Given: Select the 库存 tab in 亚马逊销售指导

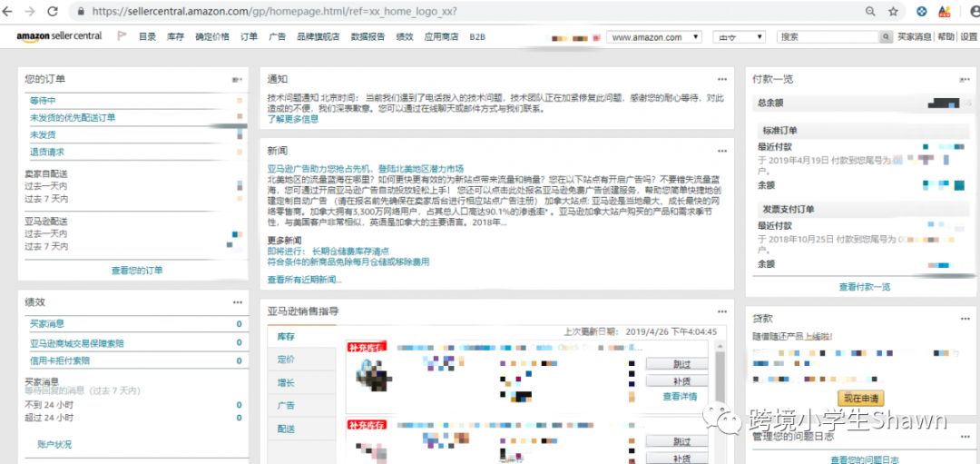Looking at the screenshot, I should tap(302, 337).
